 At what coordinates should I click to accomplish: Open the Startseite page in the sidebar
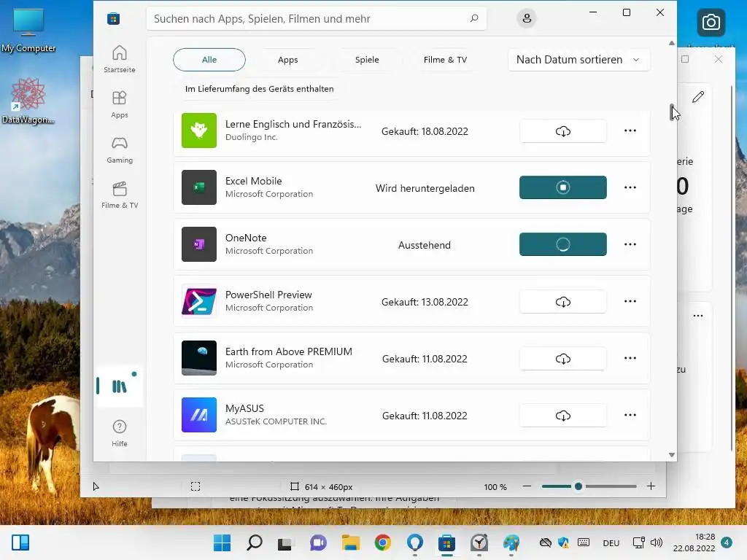(x=120, y=59)
